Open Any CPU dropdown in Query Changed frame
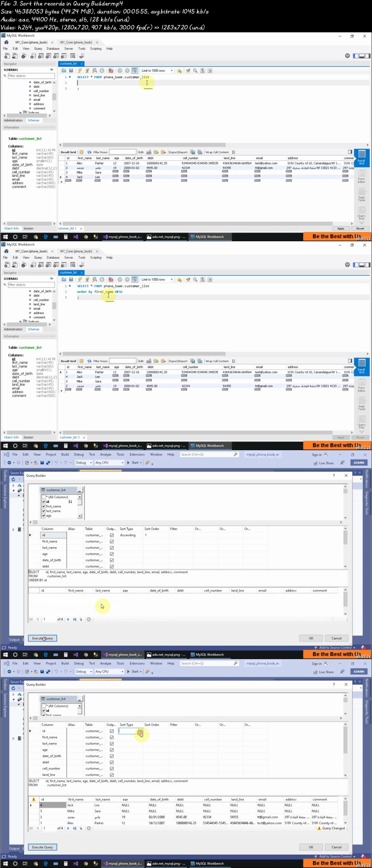This screenshot has height=868, width=372. pyautogui.click(x=122, y=671)
